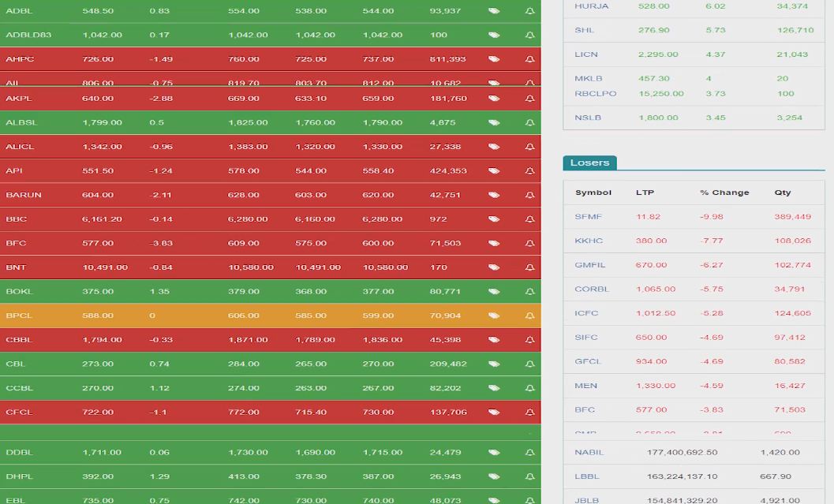Image resolution: width=834 pixels, height=504 pixels.
Task: Click the tag icon in BPCL row
Action: click(x=494, y=315)
